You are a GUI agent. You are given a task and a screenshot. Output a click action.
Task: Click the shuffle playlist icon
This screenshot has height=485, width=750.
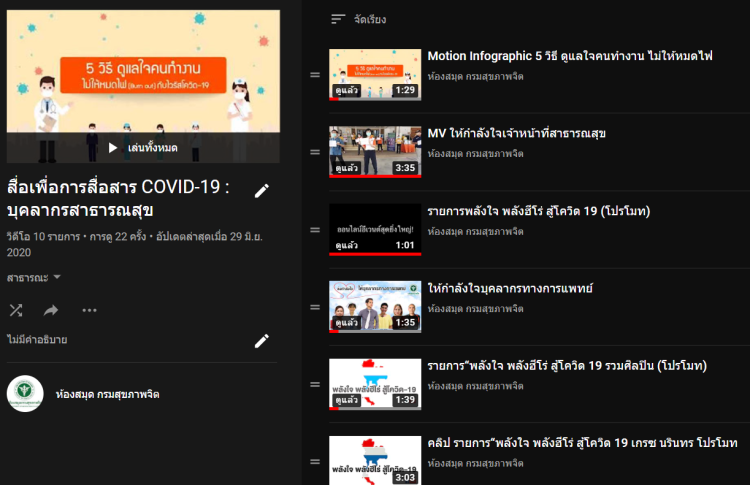point(15,310)
